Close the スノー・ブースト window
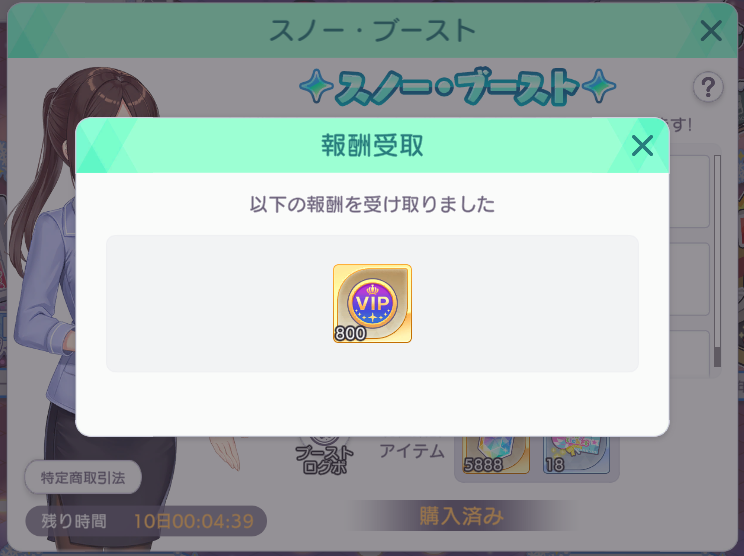Viewport: 744px width, 556px height. (x=711, y=31)
